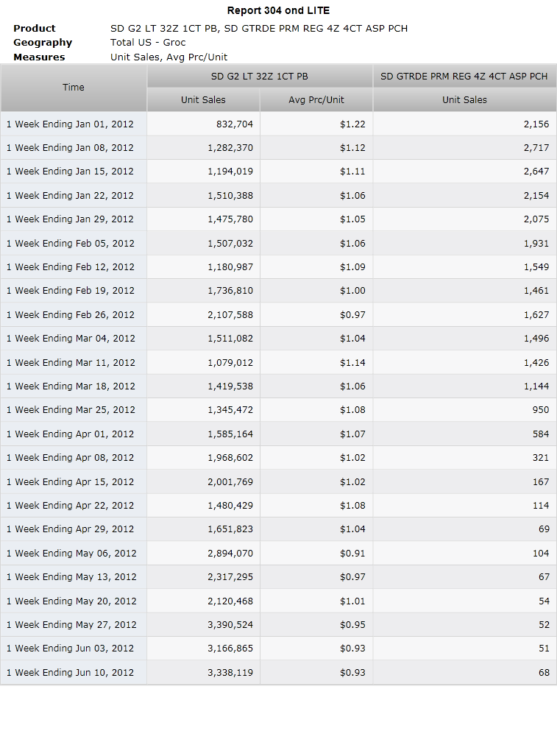Screen dimensions: 557x756
Task: Select row 1 Week Ending Feb 26, 2012
Action: [x=278, y=314]
